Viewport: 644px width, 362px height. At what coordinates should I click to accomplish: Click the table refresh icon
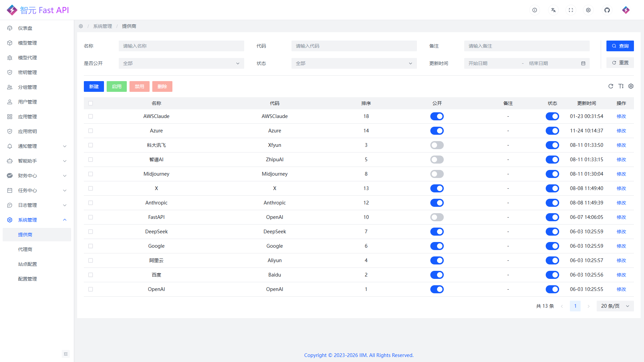tap(610, 86)
